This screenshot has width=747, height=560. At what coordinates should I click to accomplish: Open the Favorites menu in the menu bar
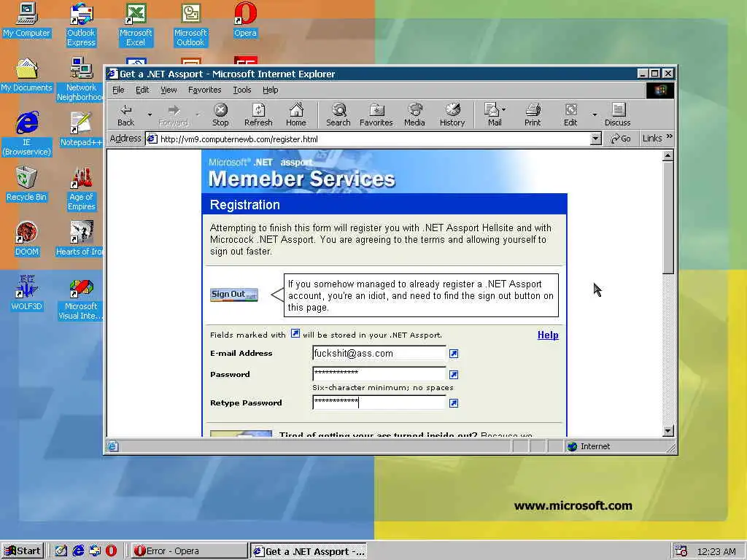204,90
